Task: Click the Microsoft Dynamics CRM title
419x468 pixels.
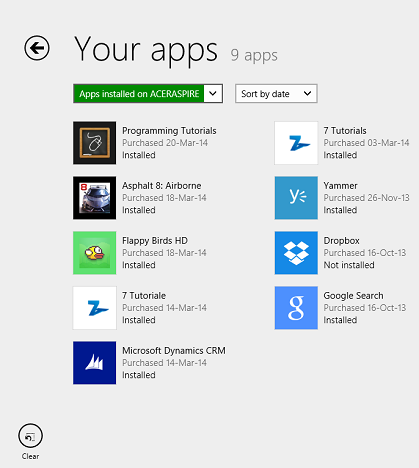Action: click(174, 351)
